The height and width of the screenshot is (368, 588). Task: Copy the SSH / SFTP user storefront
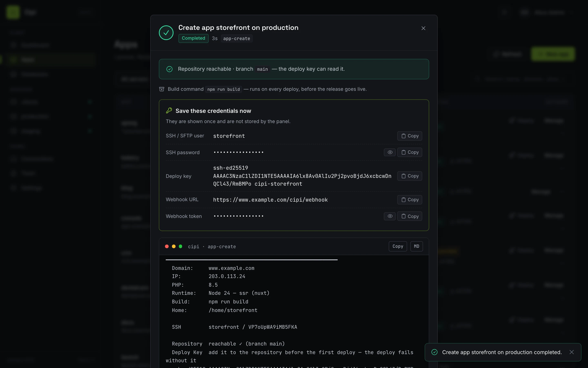click(x=410, y=136)
